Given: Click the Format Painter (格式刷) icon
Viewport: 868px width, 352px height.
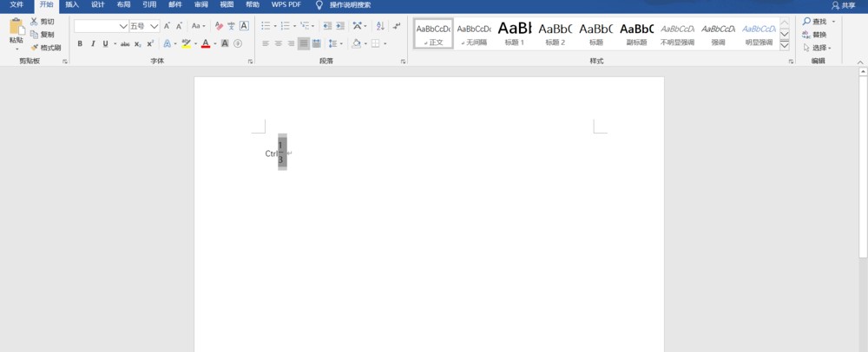Looking at the screenshot, I should pyautogui.click(x=35, y=48).
